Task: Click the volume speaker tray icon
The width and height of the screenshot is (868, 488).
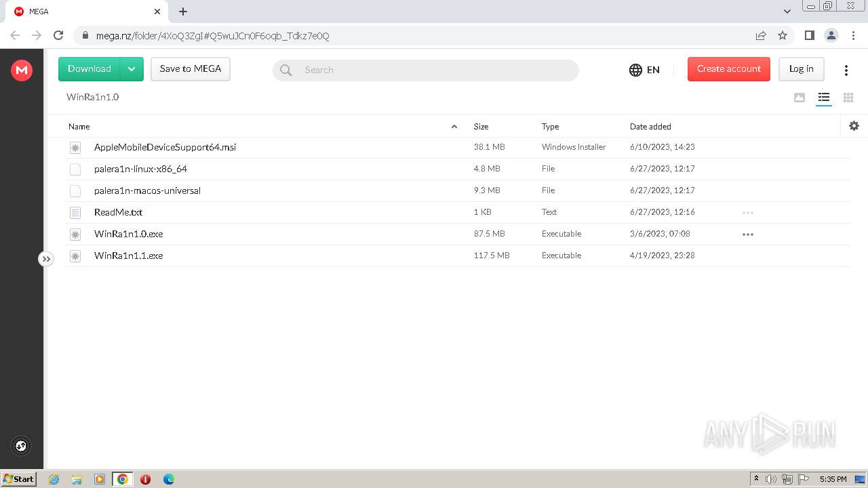Action: click(x=771, y=479)
